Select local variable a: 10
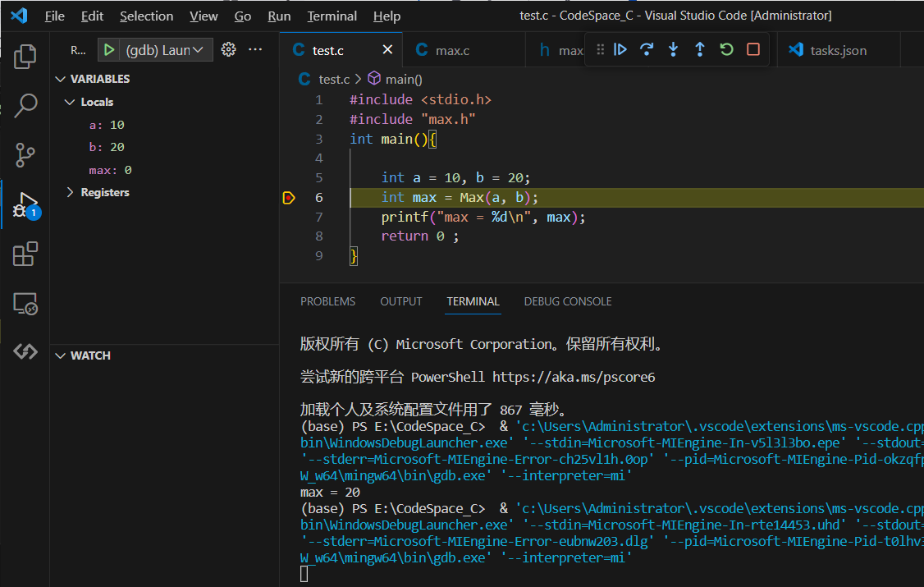The image size is (924, 587). (106, 125)
